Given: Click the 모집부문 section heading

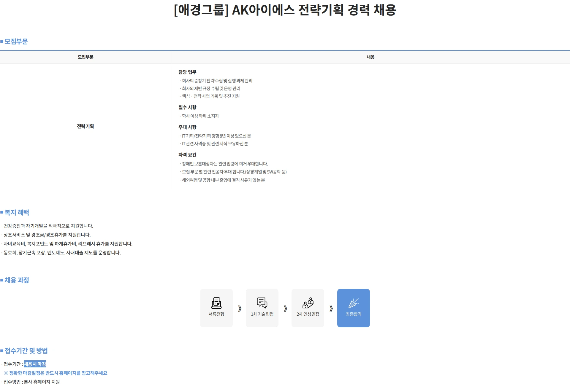Looking at the screenshot, I should tap(16, 41).
